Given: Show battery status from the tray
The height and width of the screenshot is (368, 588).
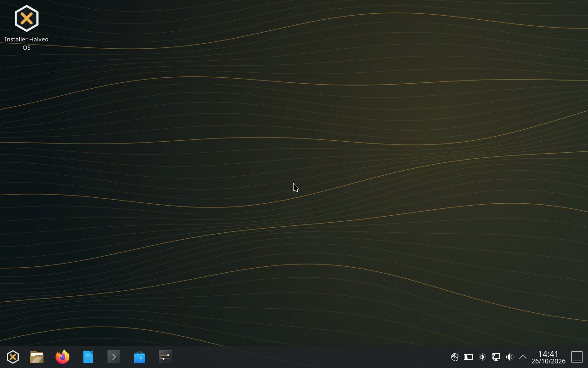Looking at the screenshot, I should [x=469, y=357].
